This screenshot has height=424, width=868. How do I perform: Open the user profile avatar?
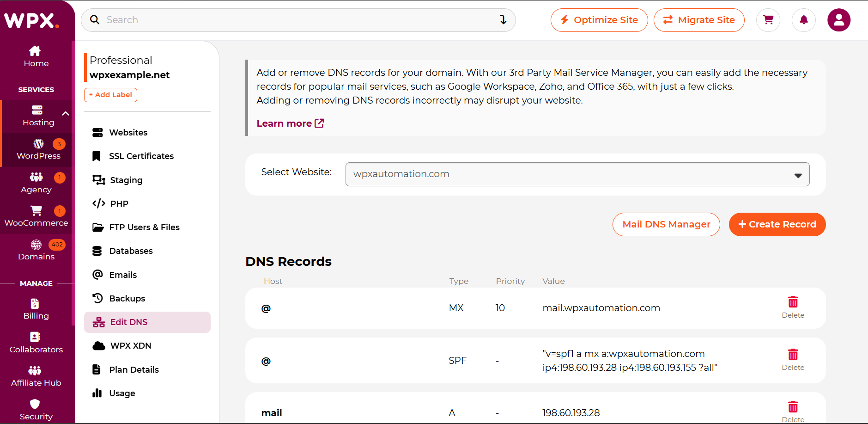point(839,20)
